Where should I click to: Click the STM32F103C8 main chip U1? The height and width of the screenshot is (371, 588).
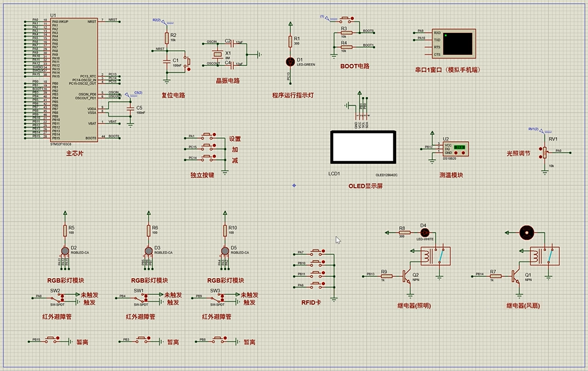[73, 79]
